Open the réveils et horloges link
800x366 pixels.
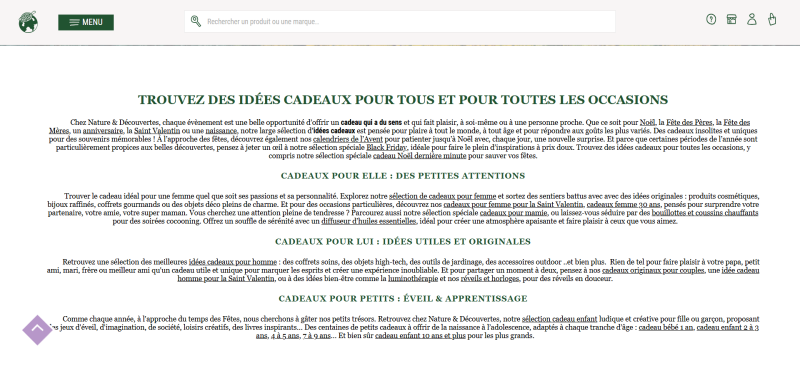tap(490, 279)
